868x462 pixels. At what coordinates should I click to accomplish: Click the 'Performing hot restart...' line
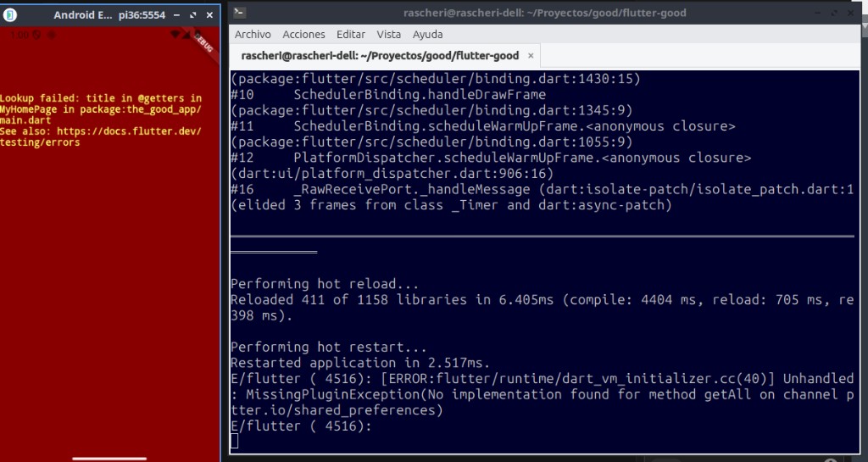click(x=329, y=347)
